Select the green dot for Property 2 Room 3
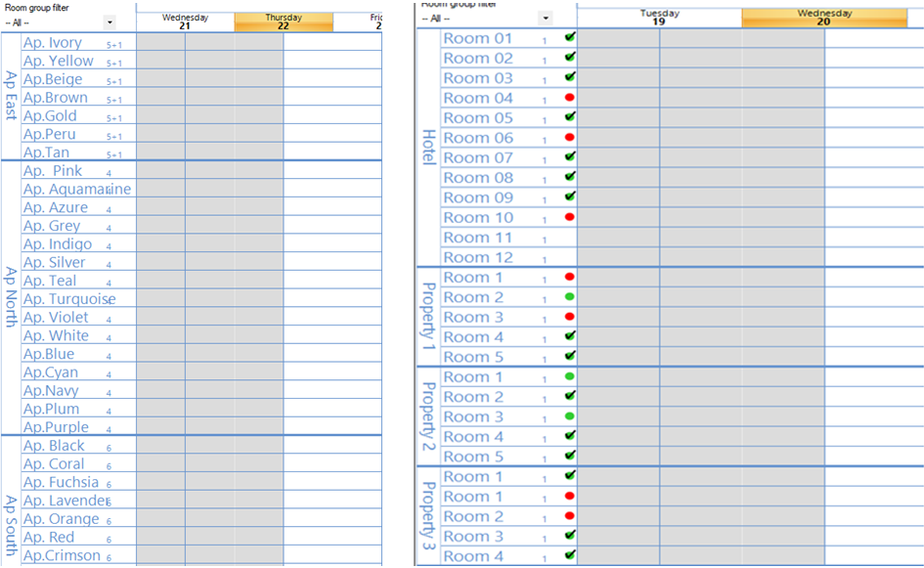The width and height of the screenshot is (924, 568). click(569, 416)
